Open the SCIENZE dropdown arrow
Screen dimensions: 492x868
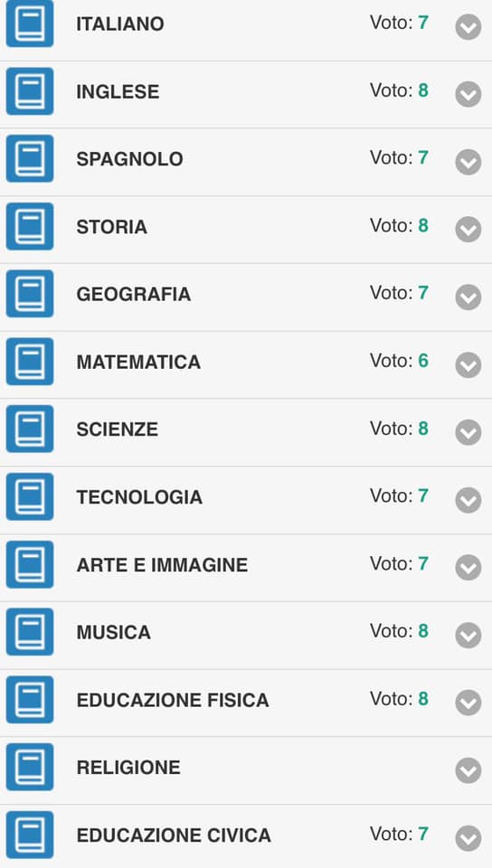click(468, 432)
